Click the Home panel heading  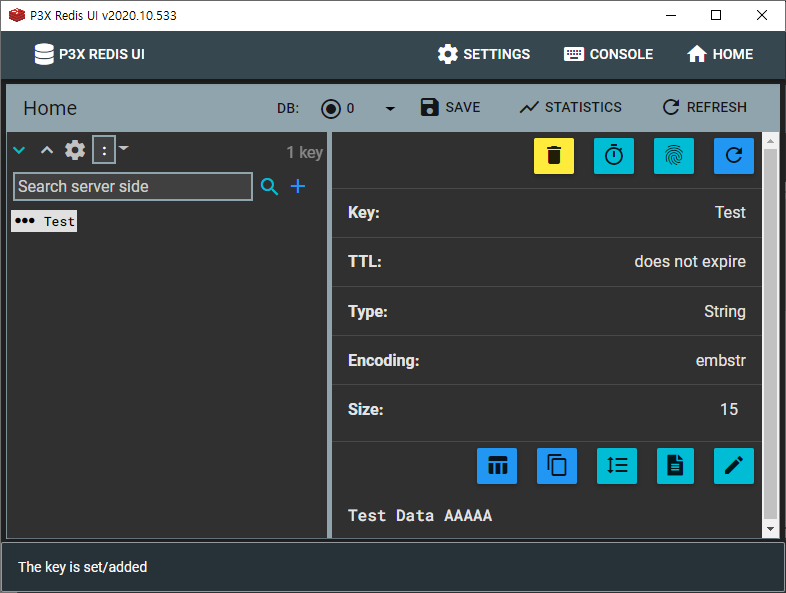pyautogui.click(x=50, y=108)
